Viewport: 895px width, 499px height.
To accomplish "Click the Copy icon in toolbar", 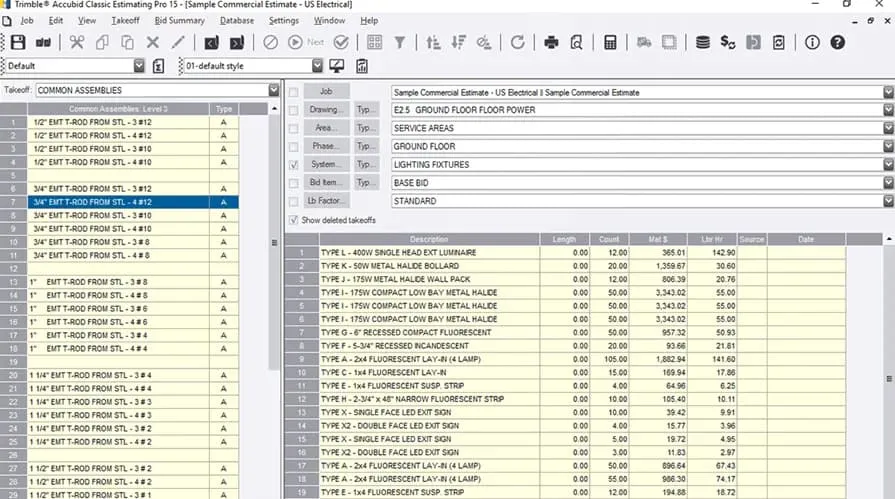I will coord(102,42).
